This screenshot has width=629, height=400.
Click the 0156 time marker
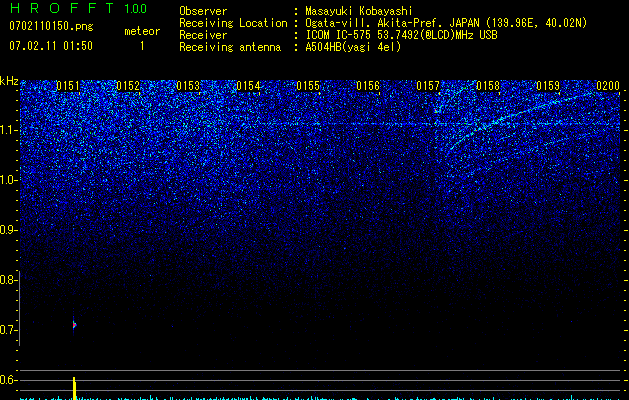[368, 86]
